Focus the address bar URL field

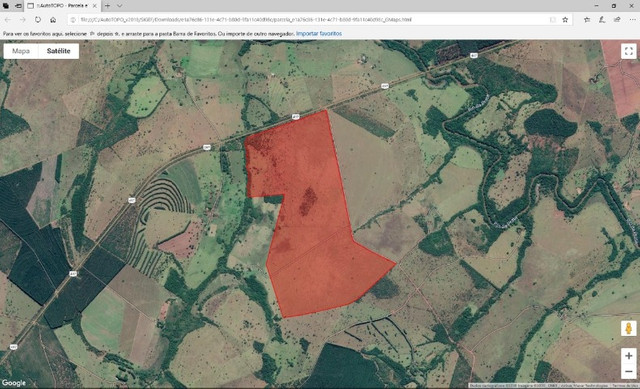click(310, 20)
